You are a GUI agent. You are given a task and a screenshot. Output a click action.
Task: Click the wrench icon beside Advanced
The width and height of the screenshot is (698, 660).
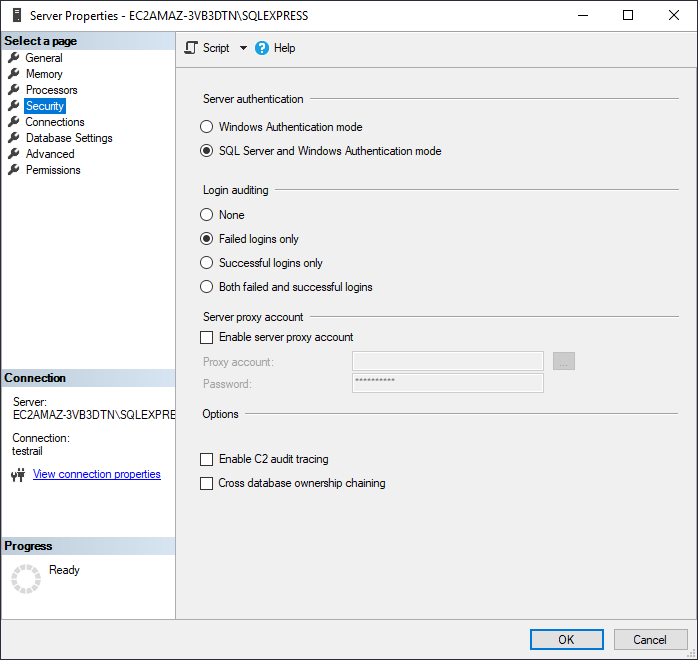point(14,154)
